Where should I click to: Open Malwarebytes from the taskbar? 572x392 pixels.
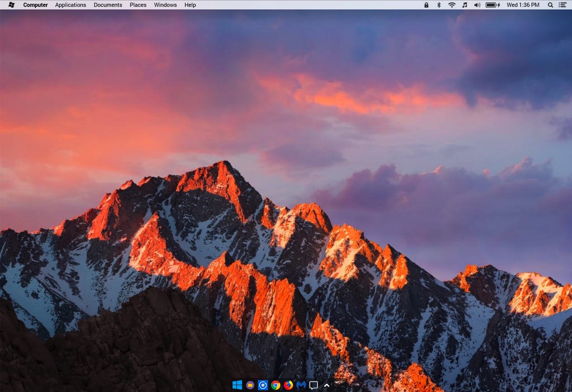click(x=301, y=385)
